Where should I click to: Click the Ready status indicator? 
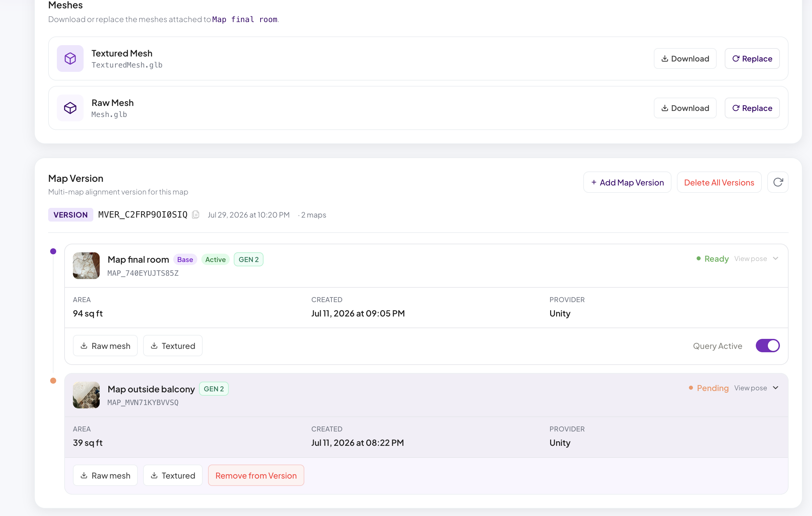coord(713,259)
